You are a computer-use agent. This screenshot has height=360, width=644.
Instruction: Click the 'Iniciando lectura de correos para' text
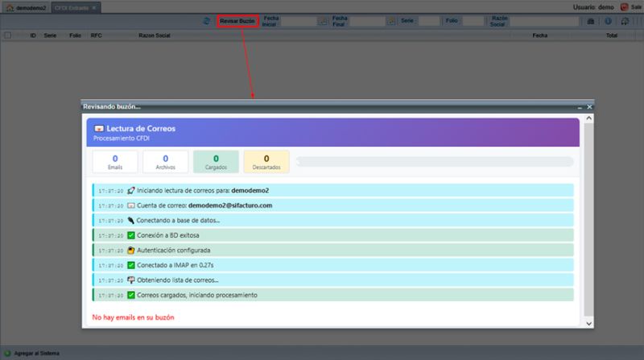coord(184,191)
